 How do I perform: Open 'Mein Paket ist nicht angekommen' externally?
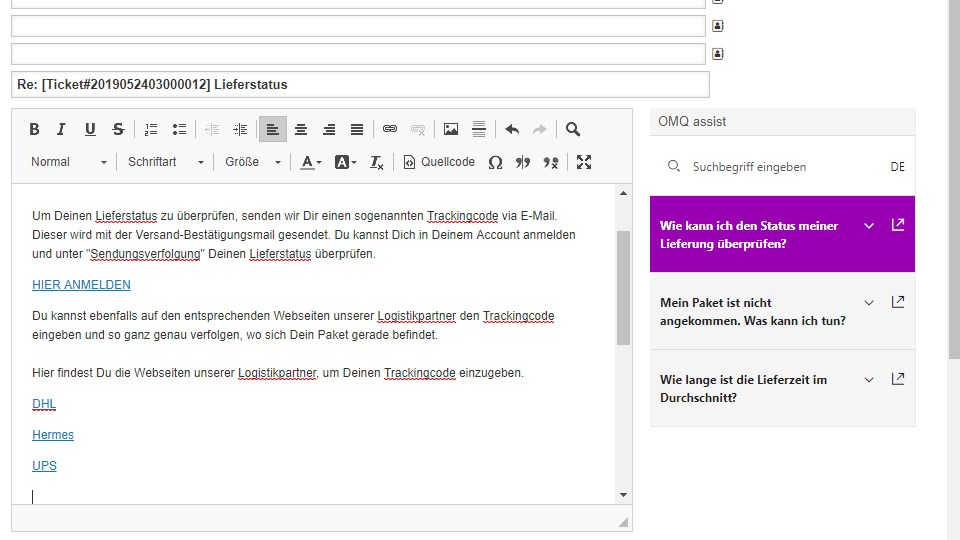[x=898, y=302]
